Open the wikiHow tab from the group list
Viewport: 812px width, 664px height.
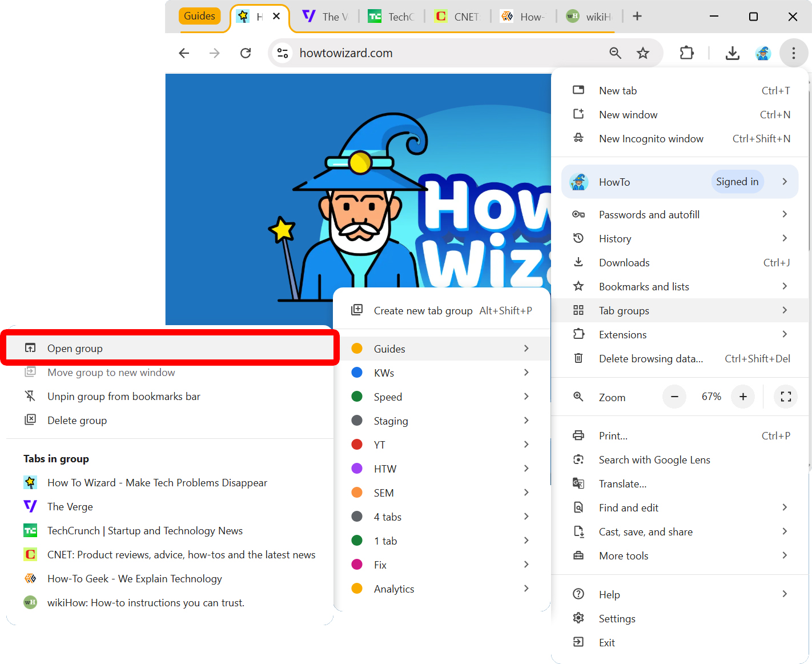point(145,602)
